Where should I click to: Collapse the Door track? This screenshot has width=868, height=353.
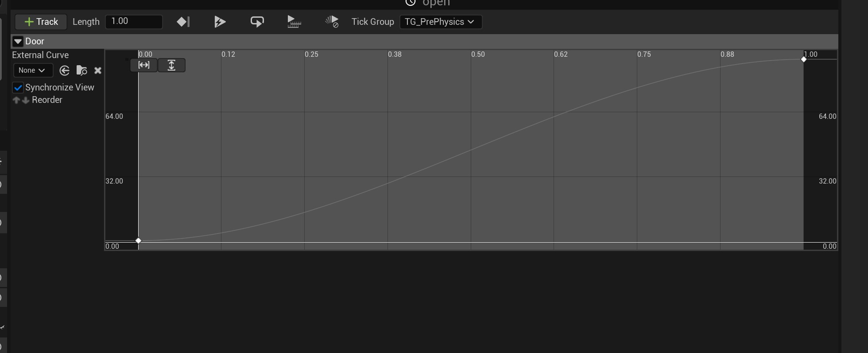coord(18,42)
